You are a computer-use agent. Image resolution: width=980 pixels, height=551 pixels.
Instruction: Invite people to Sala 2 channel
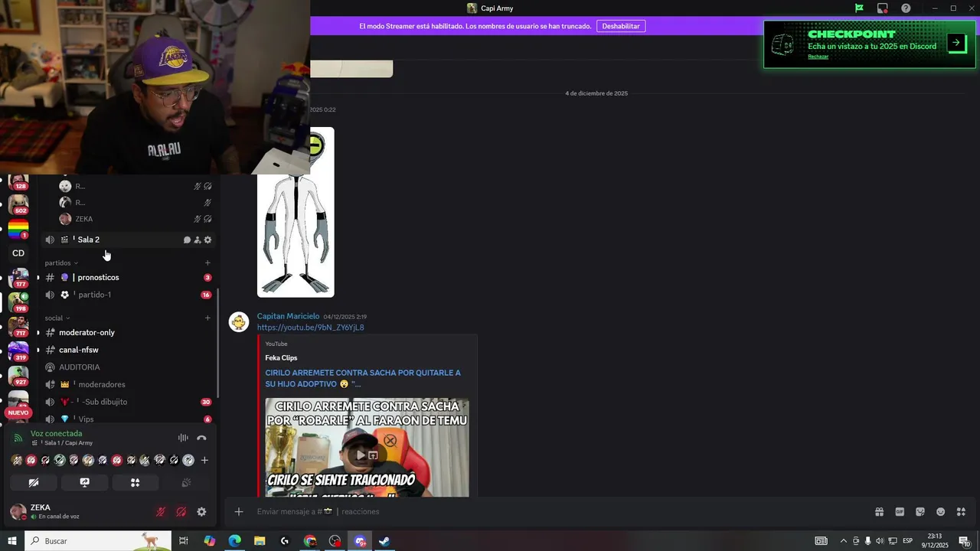tap(198, 240)
